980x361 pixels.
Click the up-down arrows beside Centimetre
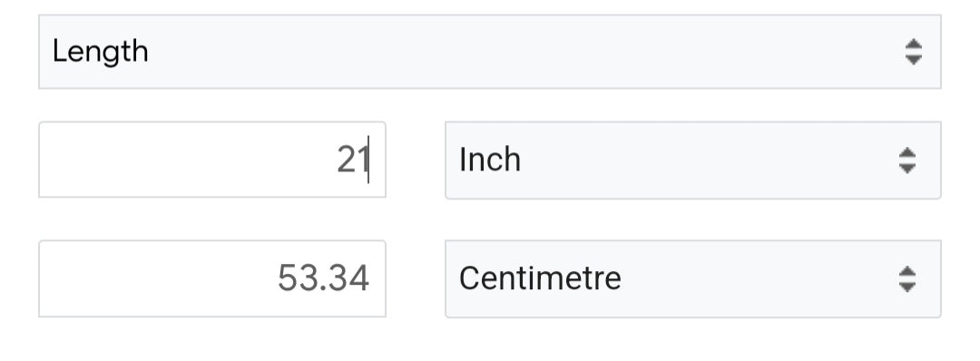(906, 278)
